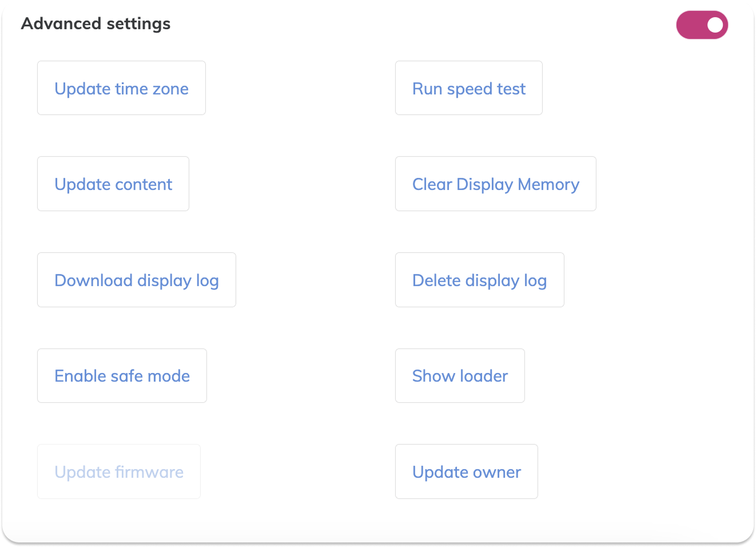Click the Update time zone button
This screenshot has height=547, width=756.
[121, 88]
